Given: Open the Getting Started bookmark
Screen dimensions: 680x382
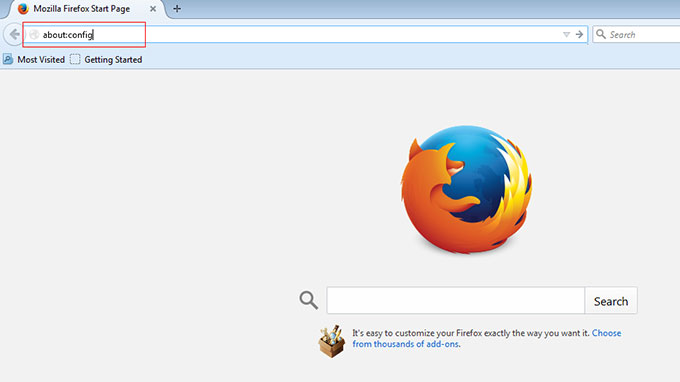Looking at the screenshot, I should (106, 59).
